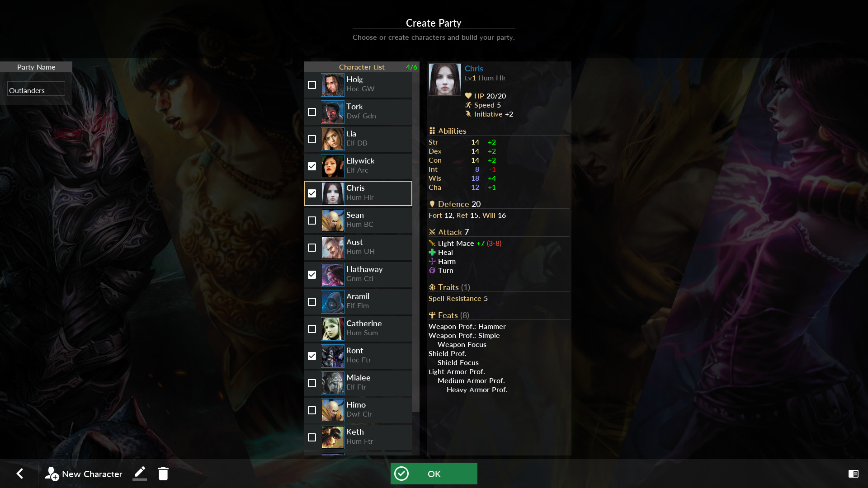The width and height of the screenshot is (868, 488).
Task: Click the Feats section header
Action: click(x=448, y=315)
